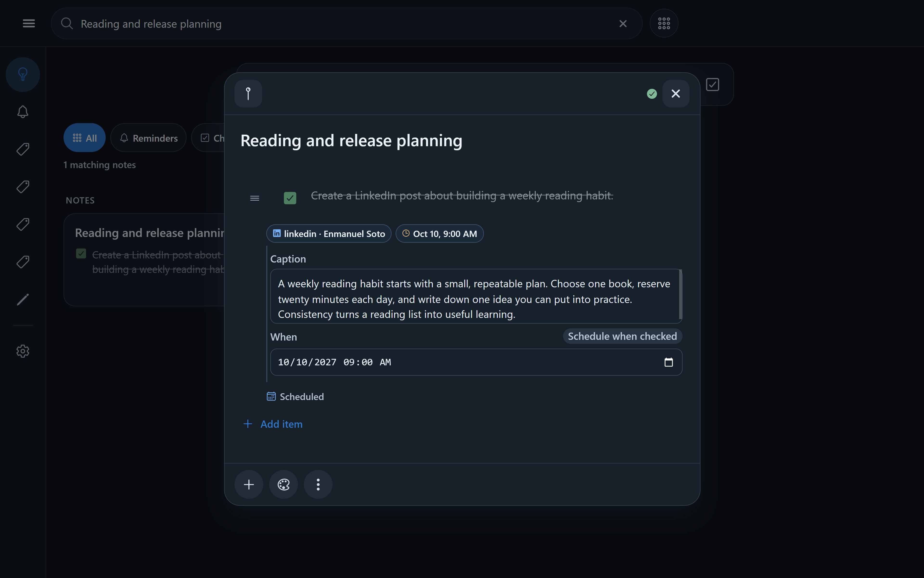Open the three-dot more options menu
This screenshot has height=578, width=924.
point(318,484)
